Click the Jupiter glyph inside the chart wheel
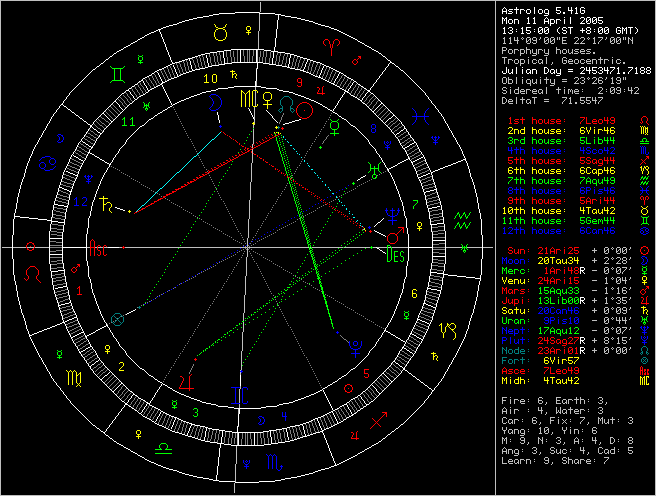 [x=187, y=380]
